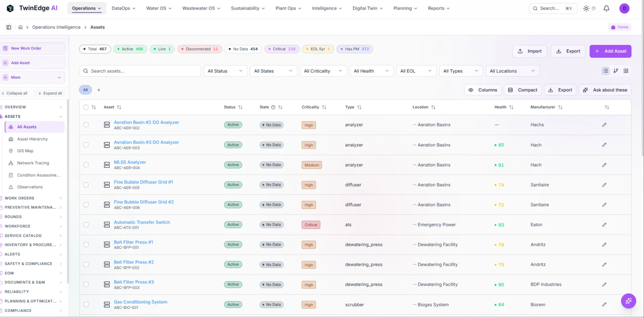Viewport: 644px width, 318px height.
Task: Click Ask about these button
Action: pyautogui.click(x=605, y=90)
